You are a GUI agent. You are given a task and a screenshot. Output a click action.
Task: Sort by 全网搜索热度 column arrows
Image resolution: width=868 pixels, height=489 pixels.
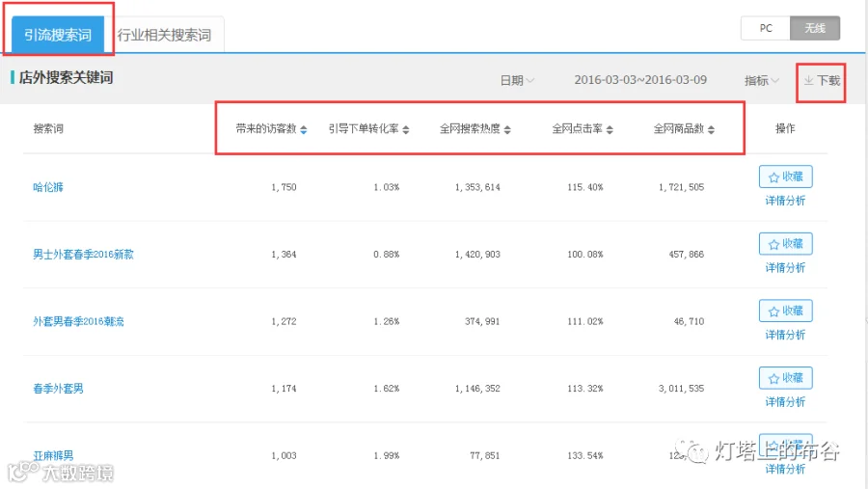507,129
